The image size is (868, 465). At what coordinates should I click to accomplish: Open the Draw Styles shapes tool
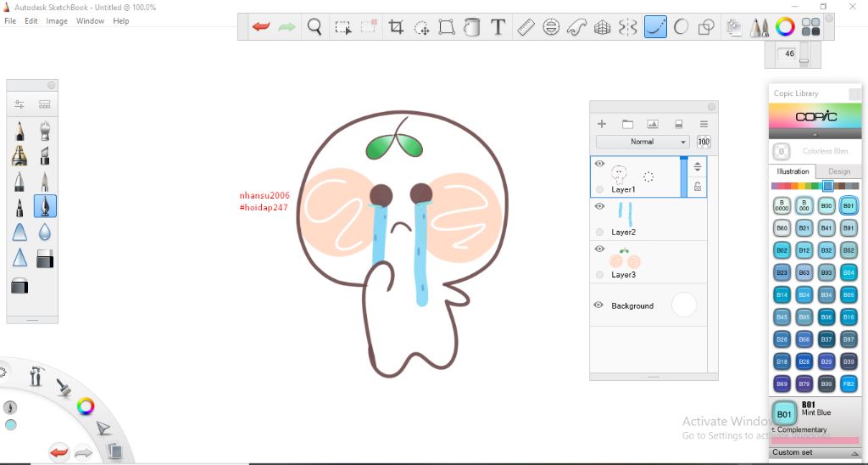click(706, 26)
